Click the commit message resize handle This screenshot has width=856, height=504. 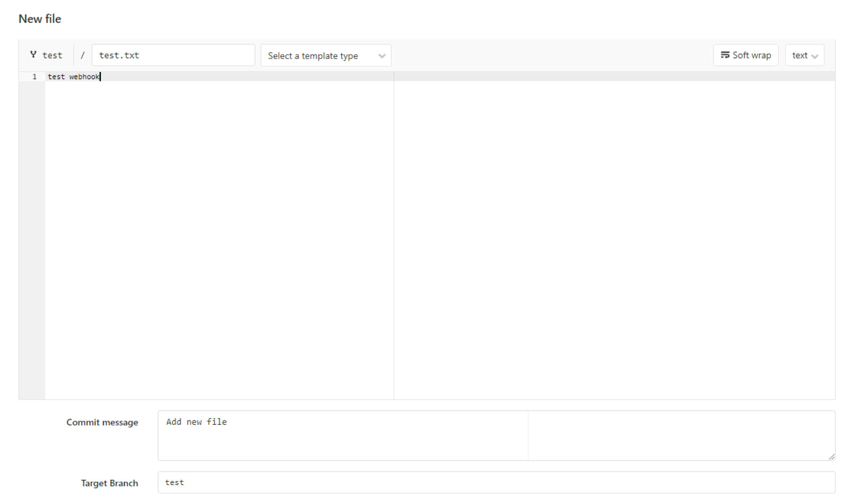click(831, 457)
